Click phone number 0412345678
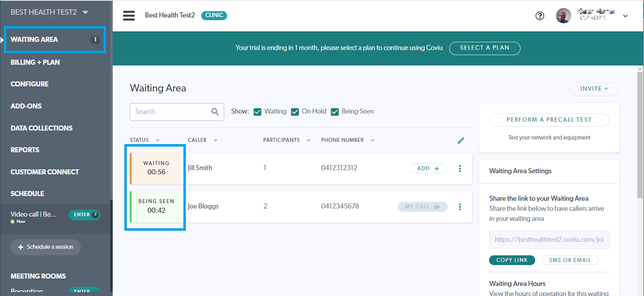This screenshot has width=644, height=296. [340, 207]
